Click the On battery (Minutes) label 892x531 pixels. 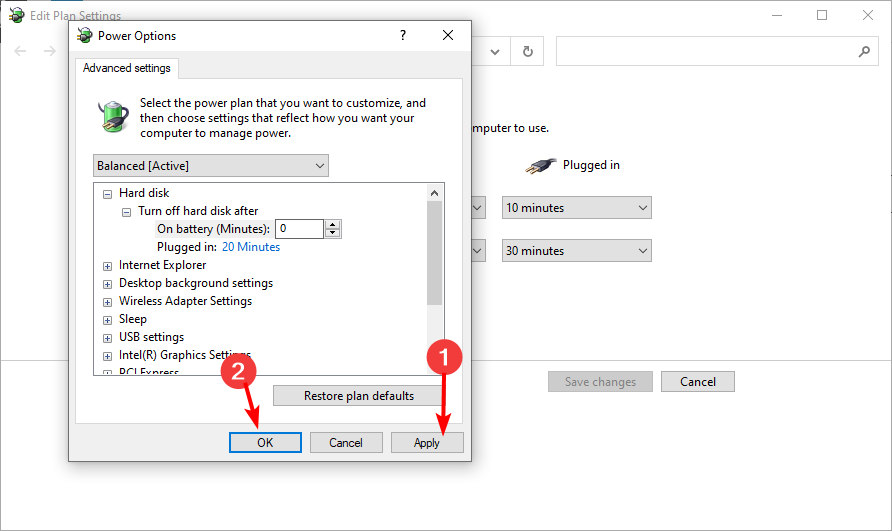tap(213, 229)
